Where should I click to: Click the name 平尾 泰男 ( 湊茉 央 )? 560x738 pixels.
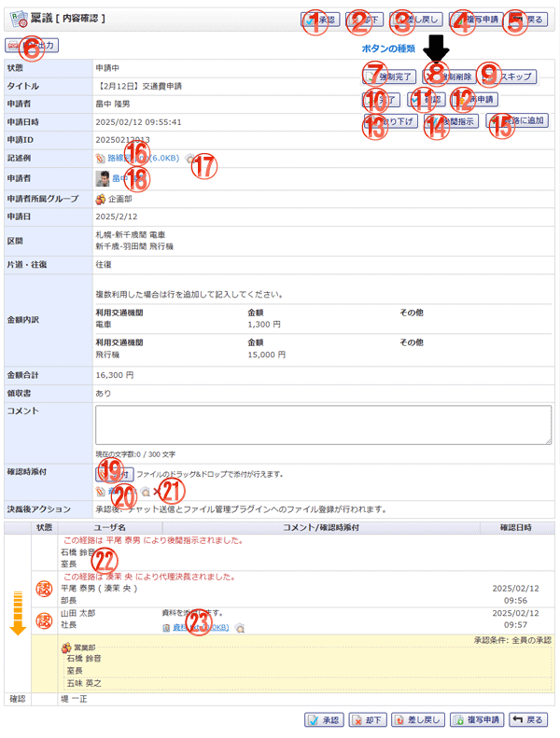[99, 589]
